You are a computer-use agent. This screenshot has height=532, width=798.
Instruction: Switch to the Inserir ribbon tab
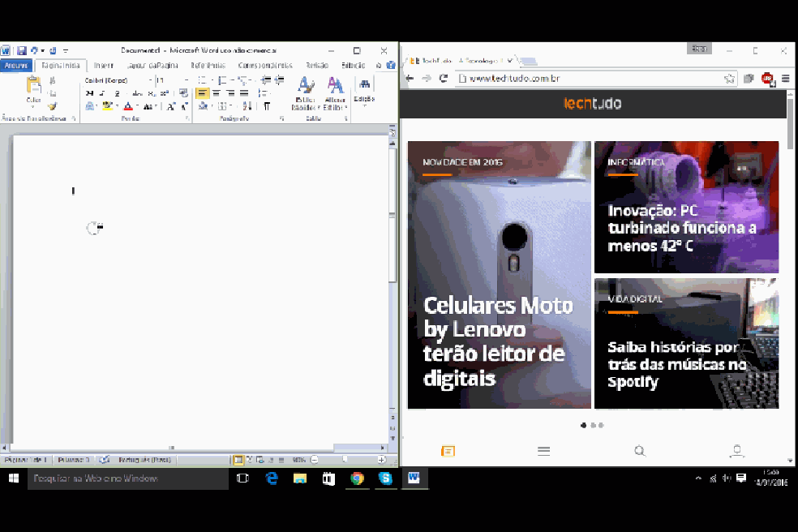105,65
